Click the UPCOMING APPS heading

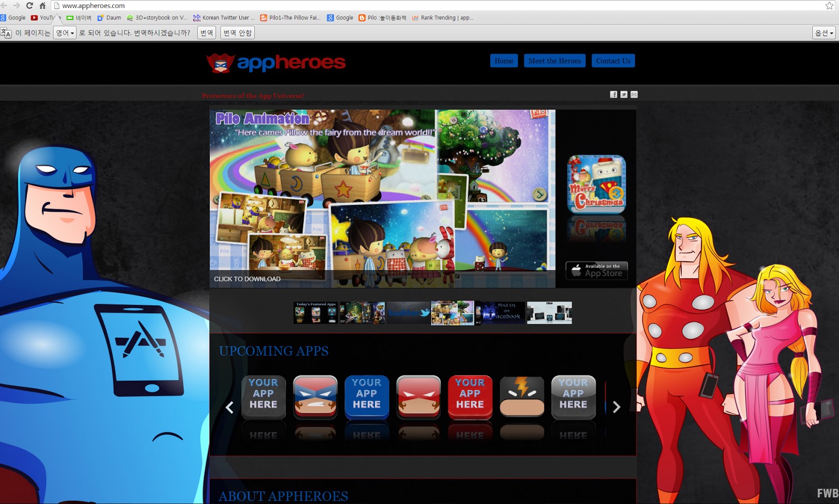274,351
